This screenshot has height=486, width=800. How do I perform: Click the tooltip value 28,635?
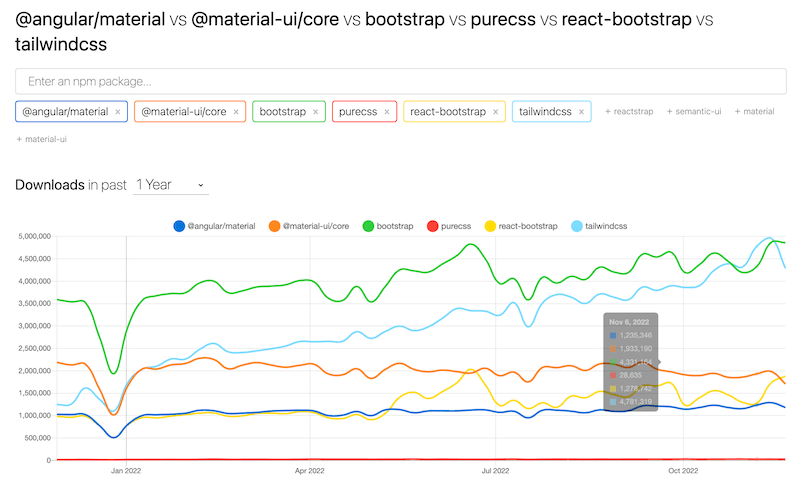(x=631, y=375)
